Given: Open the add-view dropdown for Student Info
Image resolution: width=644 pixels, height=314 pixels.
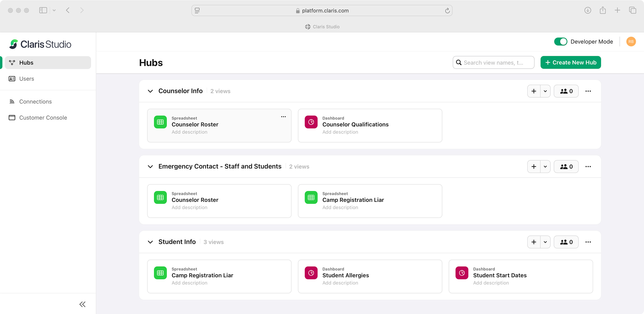Looking at the screenshot, I should 545,242.
